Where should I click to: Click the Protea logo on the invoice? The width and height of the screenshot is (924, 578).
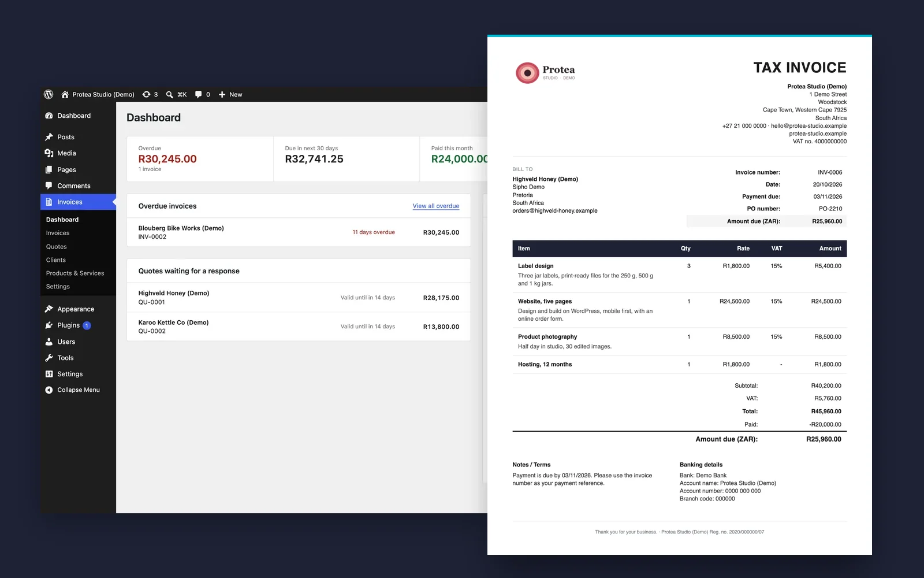click(x=545, y=73)
